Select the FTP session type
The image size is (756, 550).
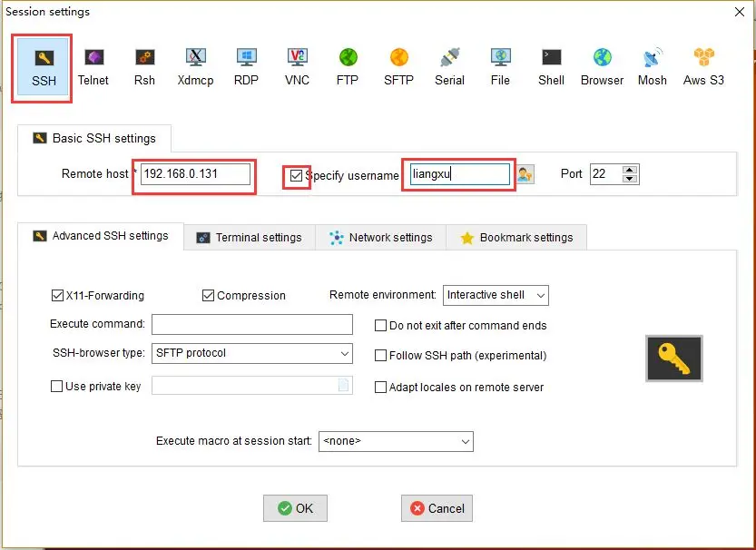(348, 67)
